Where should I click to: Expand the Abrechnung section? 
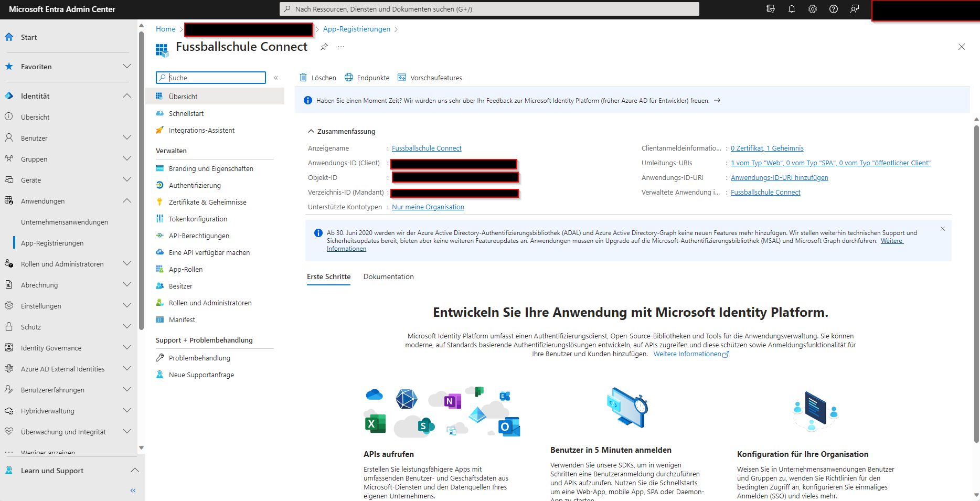tap(126, 285)
